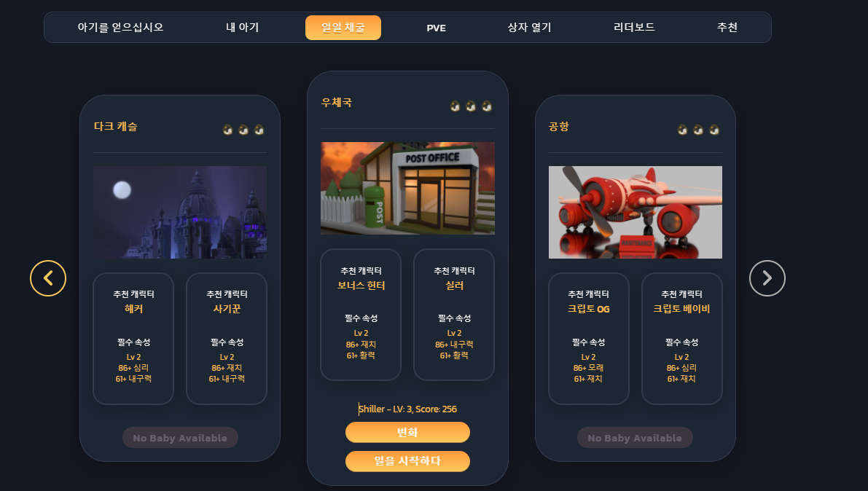The height and width of the screenshot is (491, 868).
Task: Click No Baby Available on 공항 card
Action: (635, 438)
